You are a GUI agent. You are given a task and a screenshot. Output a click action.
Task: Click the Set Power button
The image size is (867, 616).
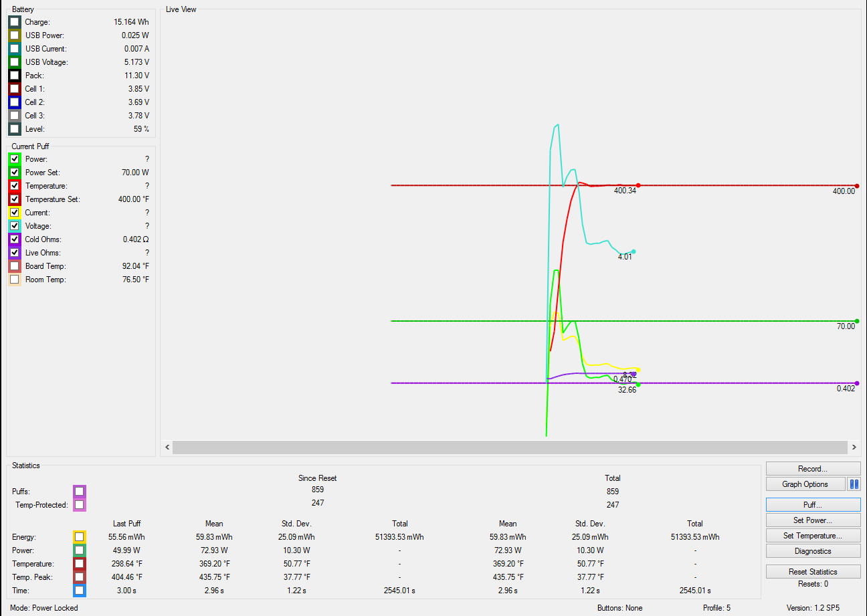point(813,520)
